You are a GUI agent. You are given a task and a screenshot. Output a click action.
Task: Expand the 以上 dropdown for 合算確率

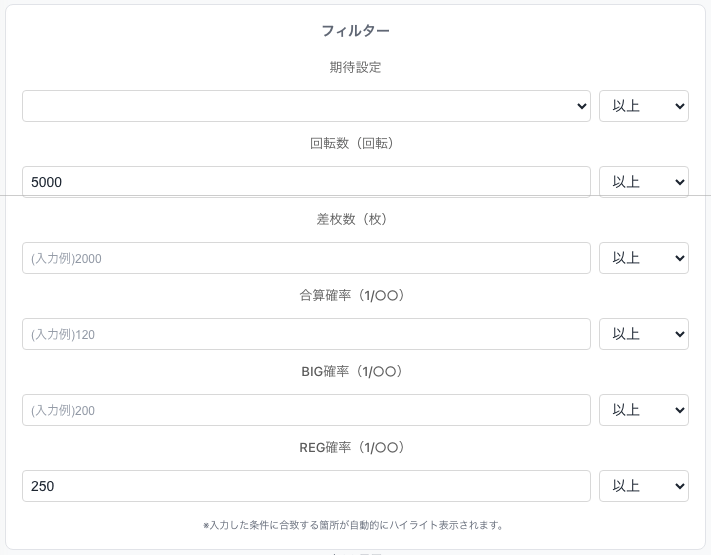[x=643, y=334]
